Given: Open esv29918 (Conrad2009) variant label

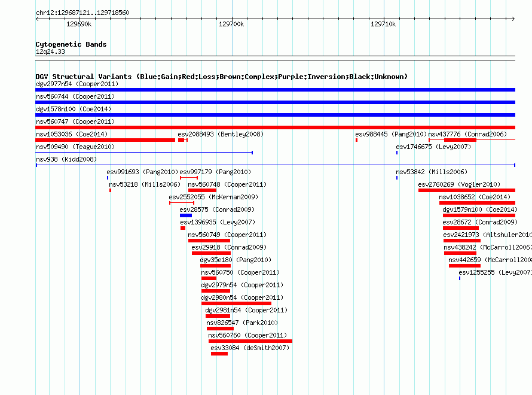Looking at the screenshot, I should tap(229, 247).
